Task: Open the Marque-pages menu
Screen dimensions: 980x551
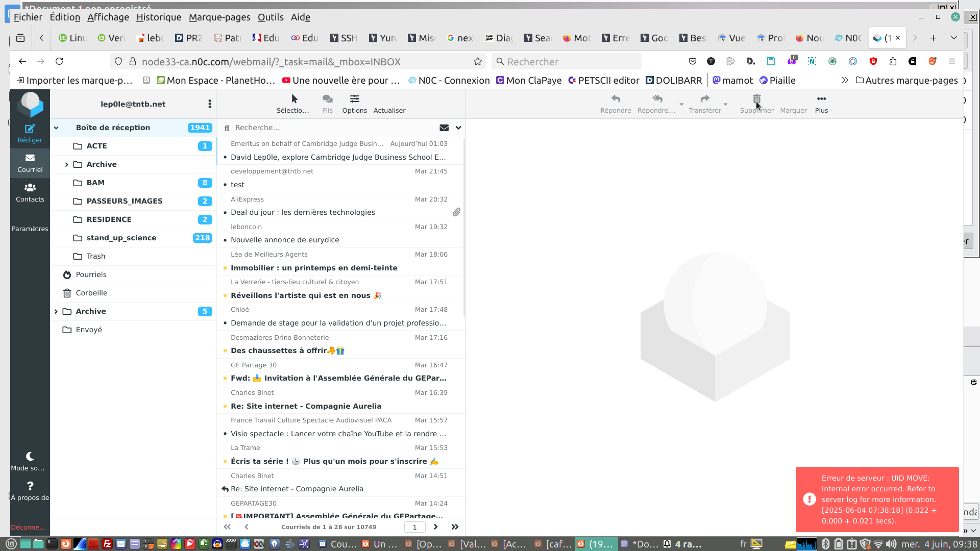Action: pyautogui.click(x=219, y=17)
